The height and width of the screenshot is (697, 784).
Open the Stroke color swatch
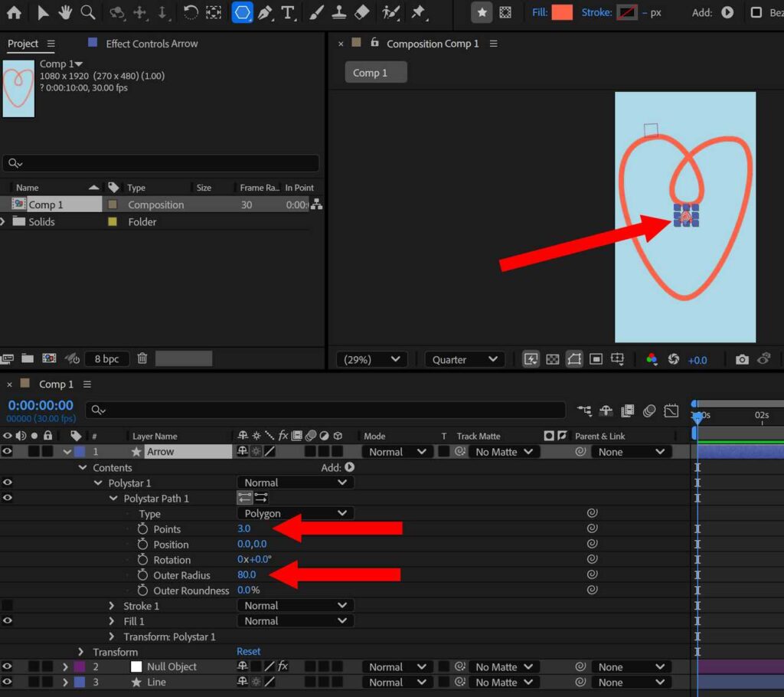pyautogui.click(x=626, y=12)
